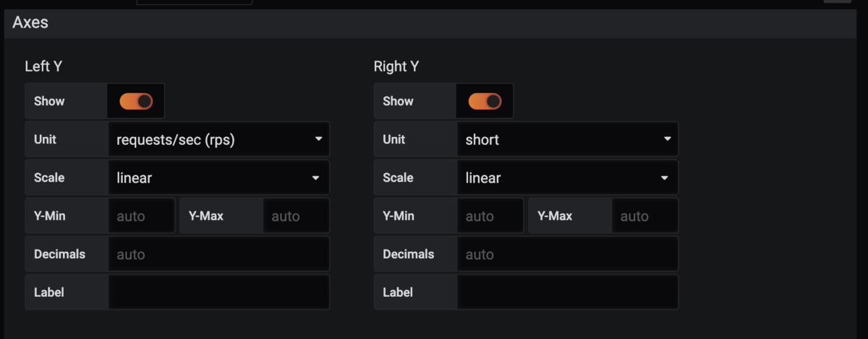Click the Show label under Right Y
868x339 pixels.
(398, 101)
